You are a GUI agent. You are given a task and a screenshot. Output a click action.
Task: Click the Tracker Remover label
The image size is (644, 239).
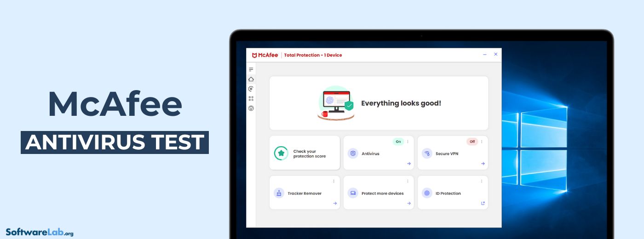tap(305, 193)
